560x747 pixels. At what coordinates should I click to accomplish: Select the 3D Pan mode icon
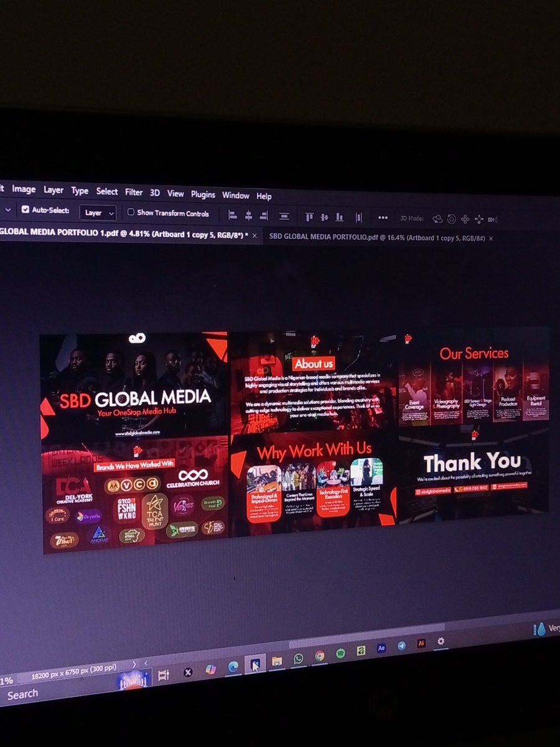465,219
